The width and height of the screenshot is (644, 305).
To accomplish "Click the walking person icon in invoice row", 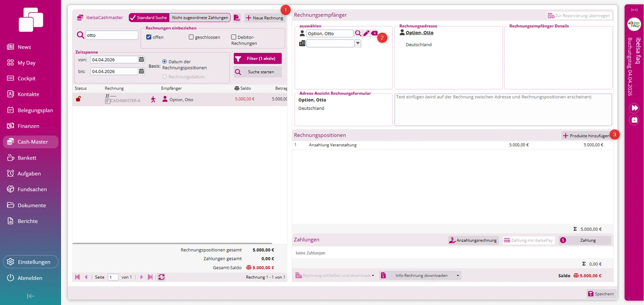I will pyautogui.click(x=153, y=99).
